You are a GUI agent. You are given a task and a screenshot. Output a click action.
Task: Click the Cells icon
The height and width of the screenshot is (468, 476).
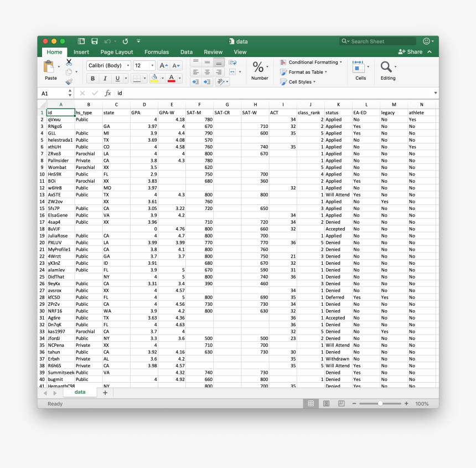tap(358, 67)
